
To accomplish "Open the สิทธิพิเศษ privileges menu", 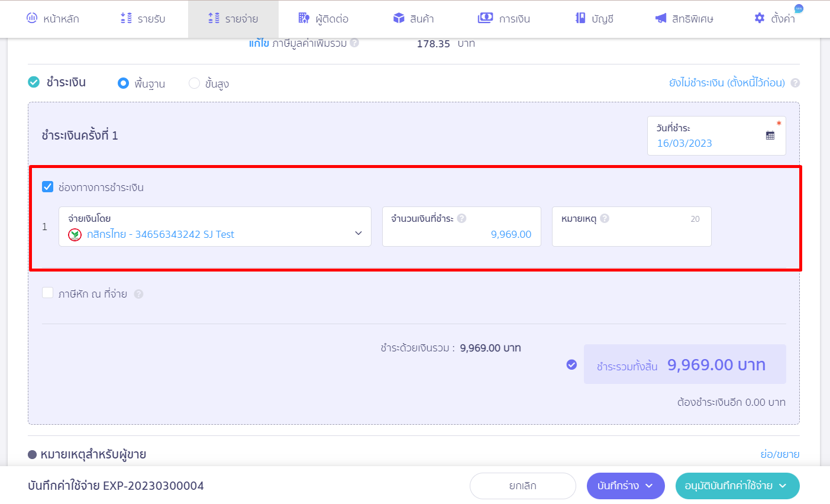I will click(x=684, y=19).
